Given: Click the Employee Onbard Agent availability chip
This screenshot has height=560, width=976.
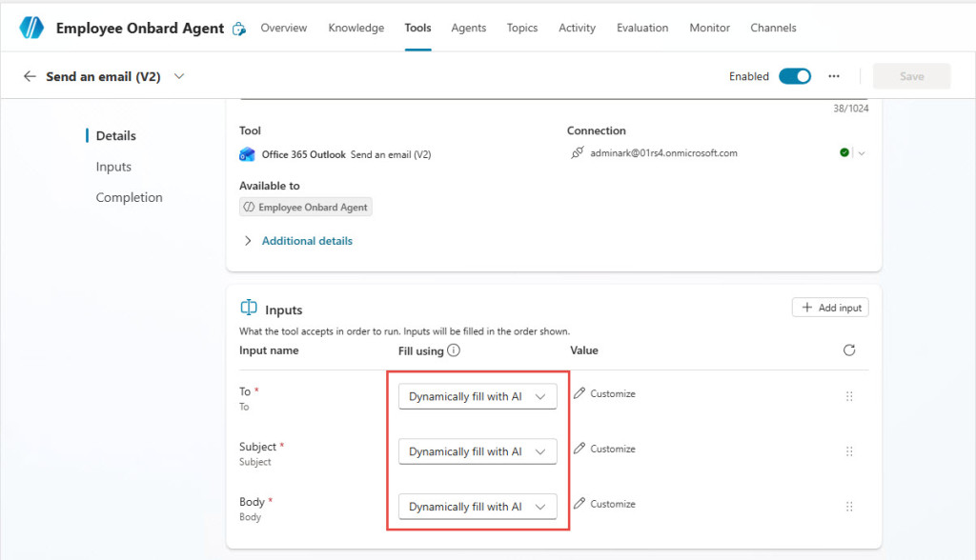Looking at the screenshot, I should pyautogui.click(x=306, y=208).
